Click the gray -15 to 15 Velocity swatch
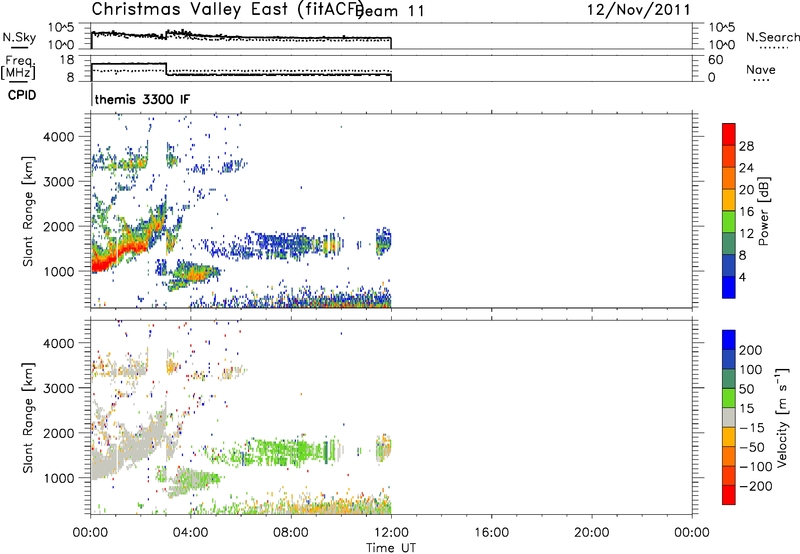Screen dimensions: 800x554 729,418
